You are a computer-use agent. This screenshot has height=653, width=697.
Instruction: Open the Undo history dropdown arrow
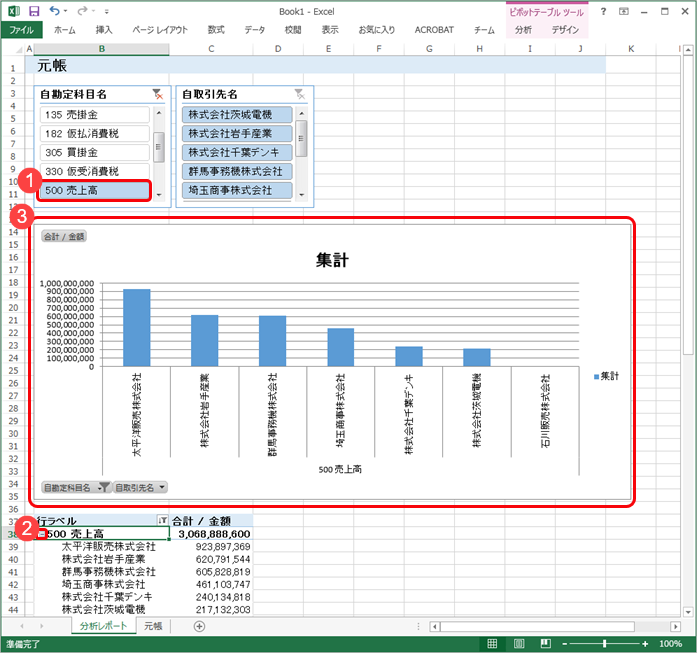[x=66, y=11]
